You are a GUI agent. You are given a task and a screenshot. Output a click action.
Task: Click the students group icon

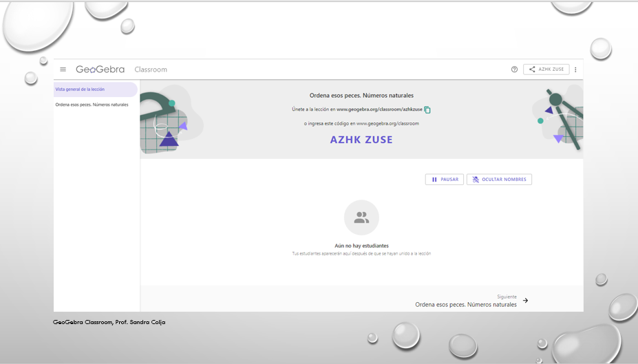tap(361, 217)
